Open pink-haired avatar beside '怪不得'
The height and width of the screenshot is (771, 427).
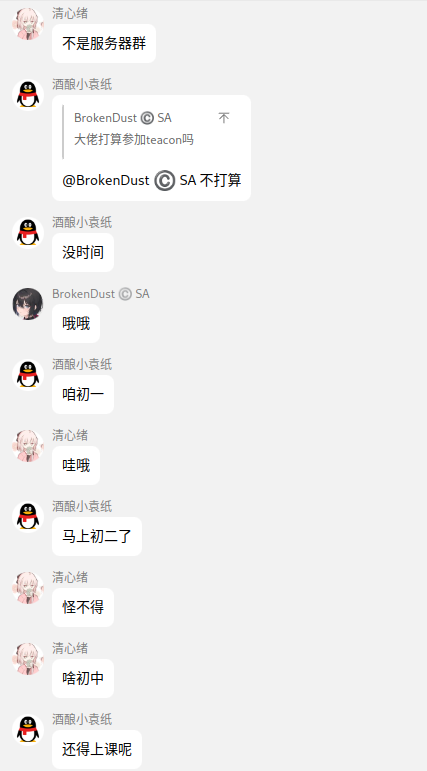tap(28, 588)
